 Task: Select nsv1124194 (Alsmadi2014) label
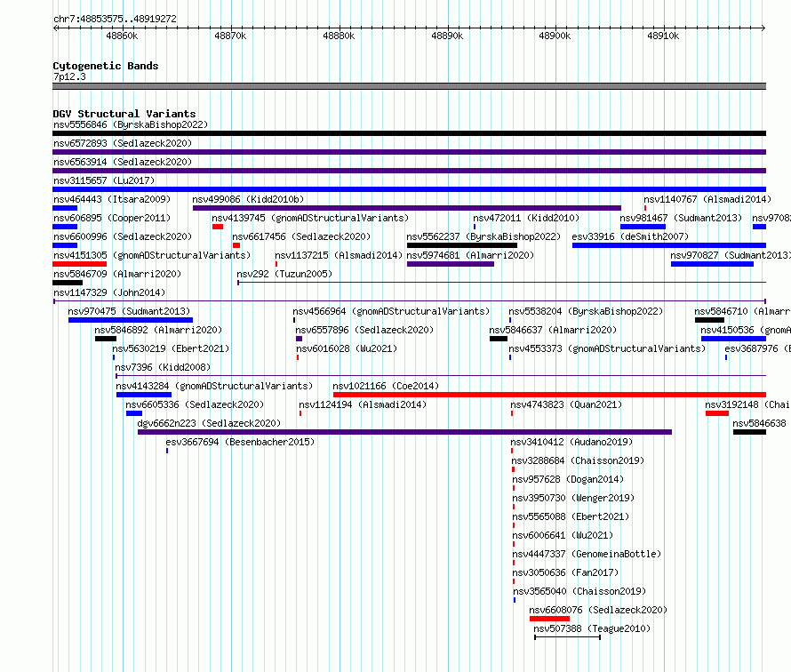tap(363, 404)
